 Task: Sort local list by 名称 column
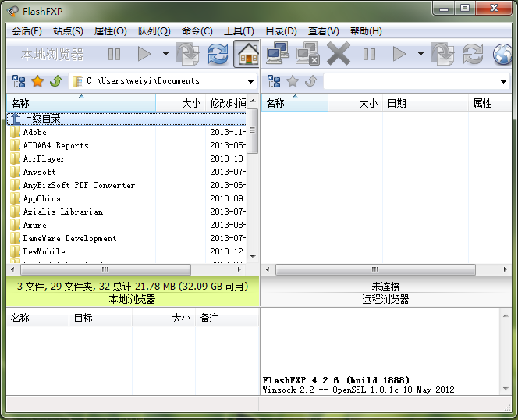(x=81, y=103)
